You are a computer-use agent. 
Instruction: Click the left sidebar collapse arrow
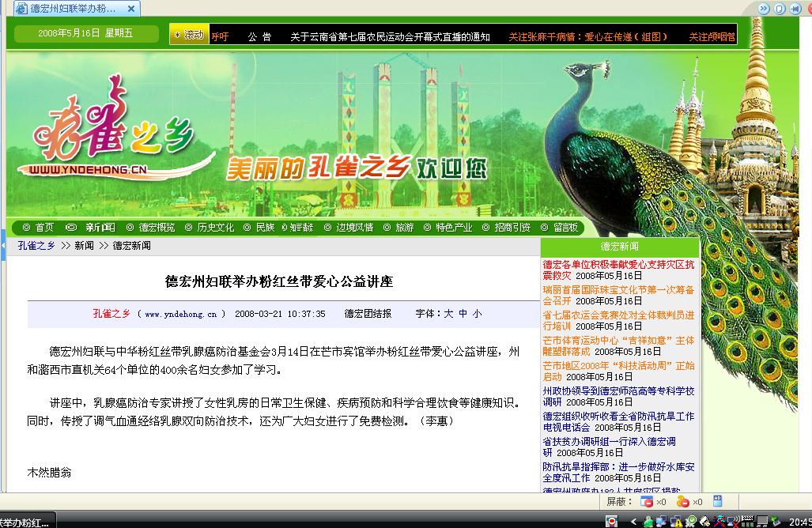pyautogui.click(x=2, y=245)
